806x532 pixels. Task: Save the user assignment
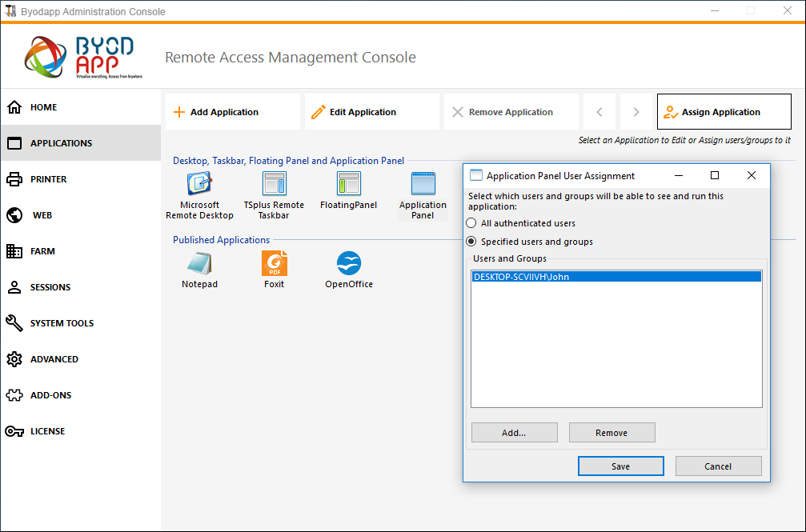click(621, 466)
